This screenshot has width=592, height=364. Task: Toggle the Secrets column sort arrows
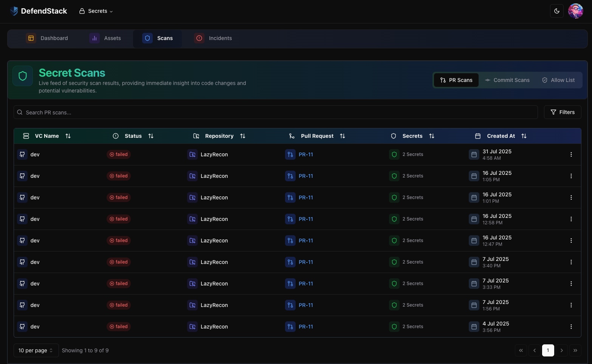432,136
